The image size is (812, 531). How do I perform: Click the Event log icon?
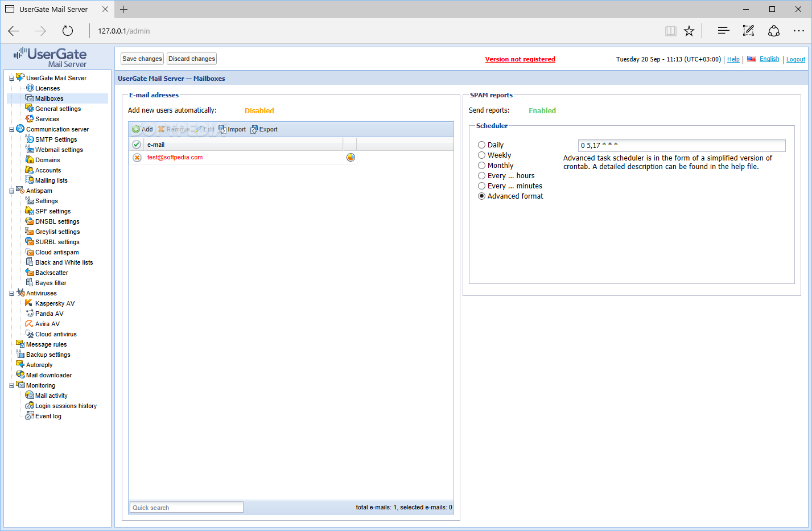pyautogui.click(x=30, y=415)
